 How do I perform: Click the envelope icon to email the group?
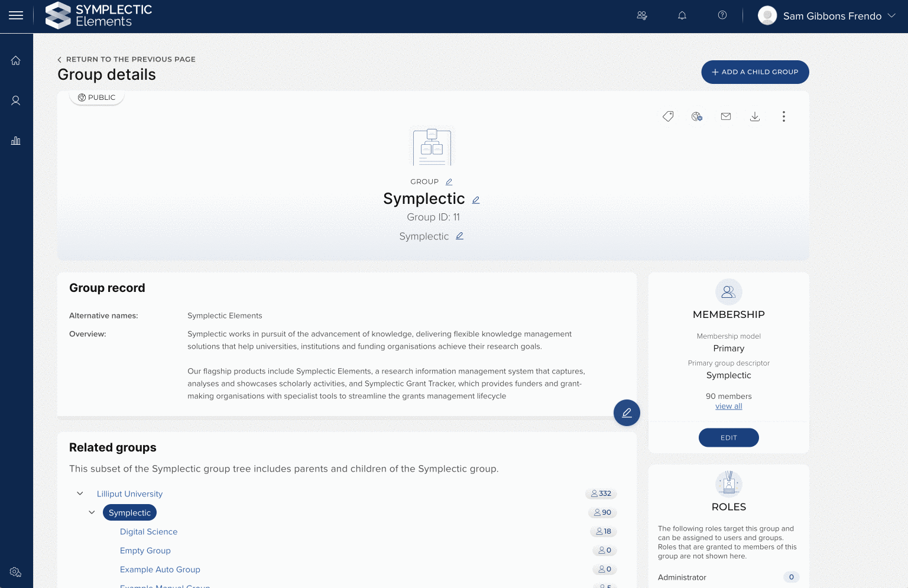point(726,116)
